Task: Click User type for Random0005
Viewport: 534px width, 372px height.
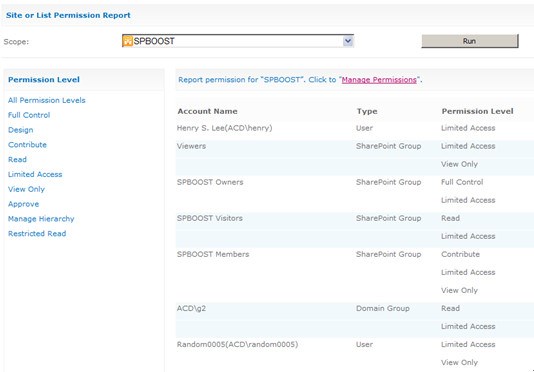Action: click(364, 345)
